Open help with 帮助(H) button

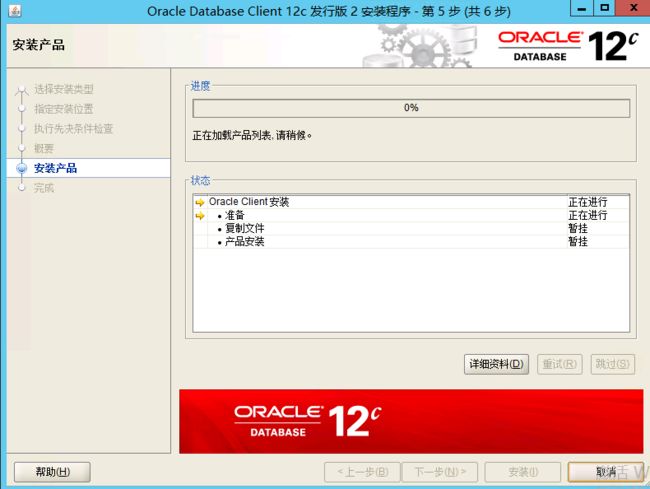pos(52,472)
